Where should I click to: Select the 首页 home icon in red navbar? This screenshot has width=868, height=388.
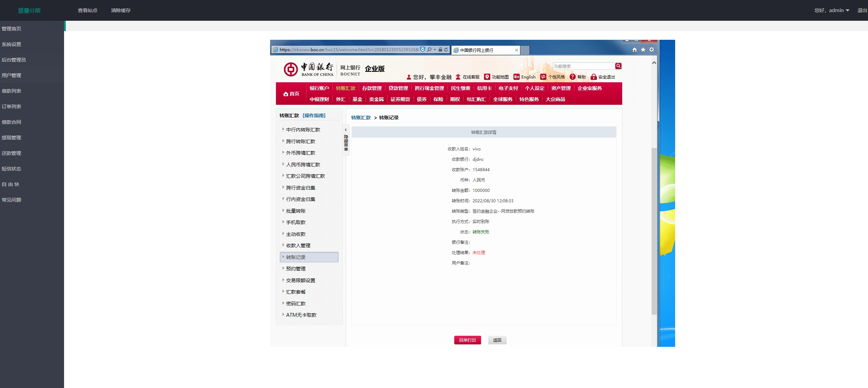click(x=285, y=93)
